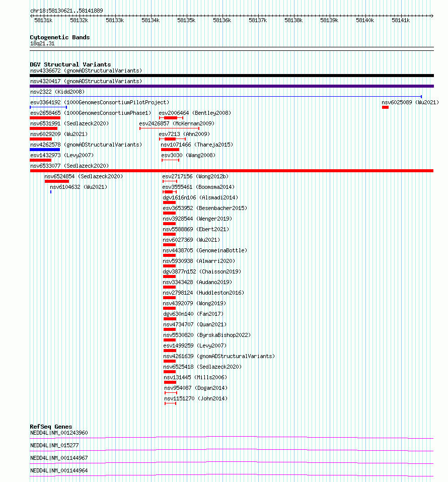Click the nsv4320417 gnomAD variant label
The image size is (448, 482).
pos(86,81)
